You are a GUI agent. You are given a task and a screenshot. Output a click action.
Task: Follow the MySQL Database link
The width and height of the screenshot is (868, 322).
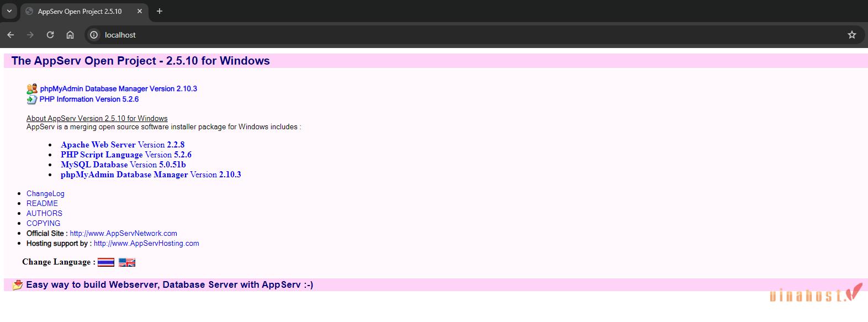point(123,165)
